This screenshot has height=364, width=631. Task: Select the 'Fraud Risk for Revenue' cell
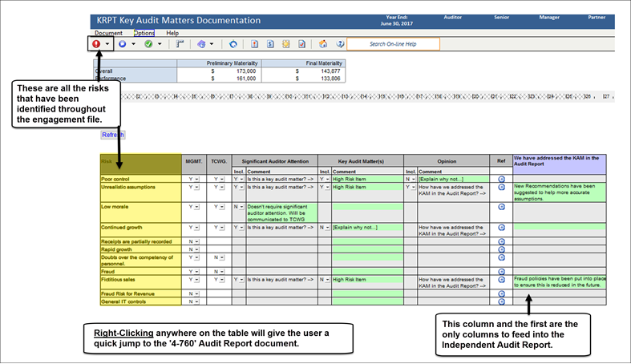click(141, 294)
